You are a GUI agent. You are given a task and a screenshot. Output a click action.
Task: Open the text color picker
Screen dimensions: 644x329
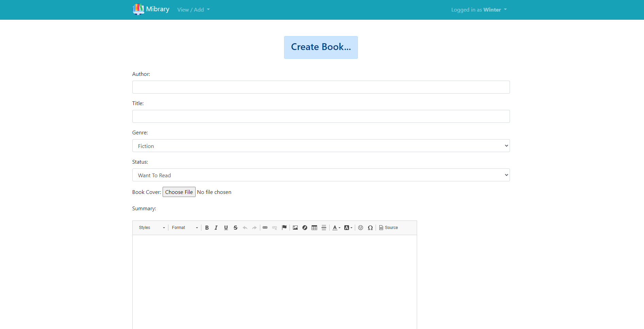click(x=336, y=228)
